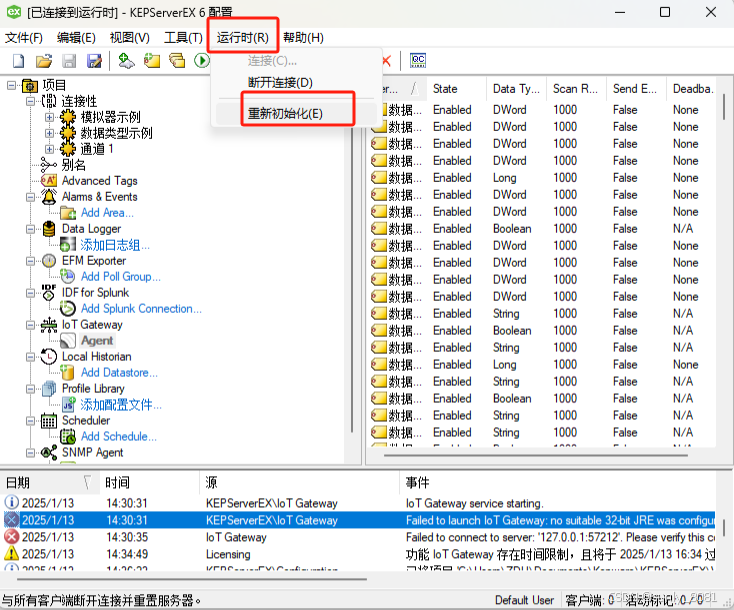Click the warning icon on Licensing event

point(11,553)
